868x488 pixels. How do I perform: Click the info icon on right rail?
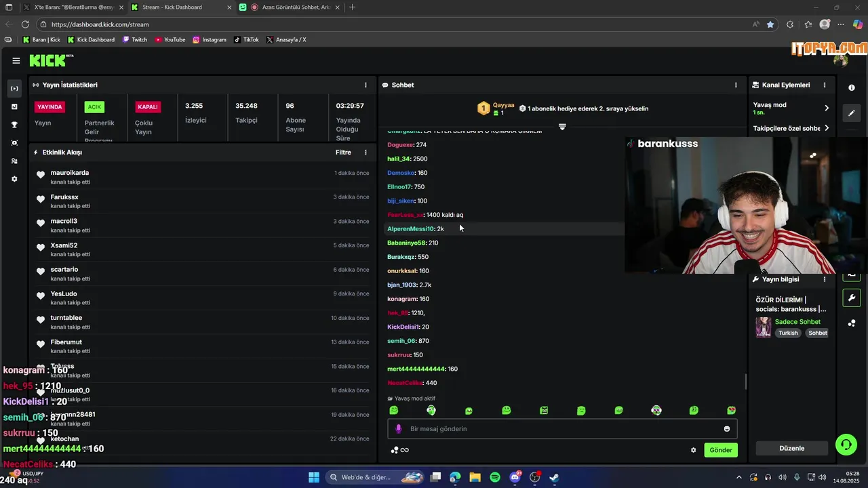(852, 89)
